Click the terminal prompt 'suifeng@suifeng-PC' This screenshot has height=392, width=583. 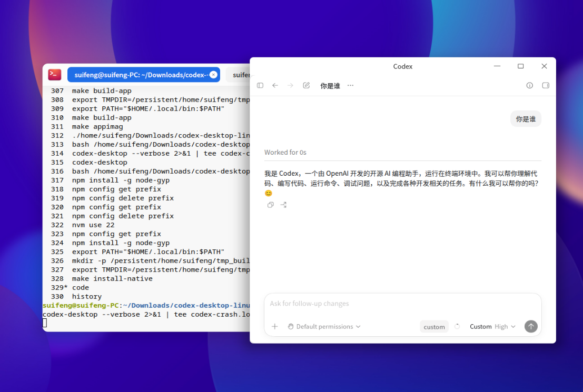[81, 305]
